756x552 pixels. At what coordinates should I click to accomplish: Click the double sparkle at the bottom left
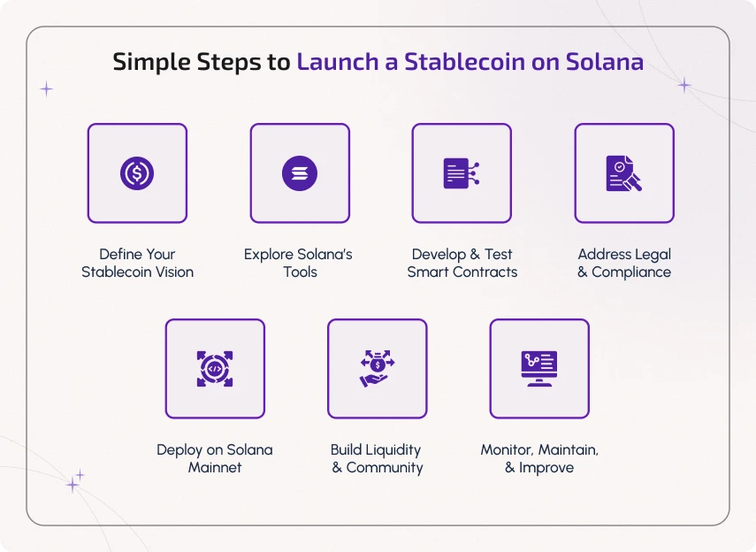(75, 480)
